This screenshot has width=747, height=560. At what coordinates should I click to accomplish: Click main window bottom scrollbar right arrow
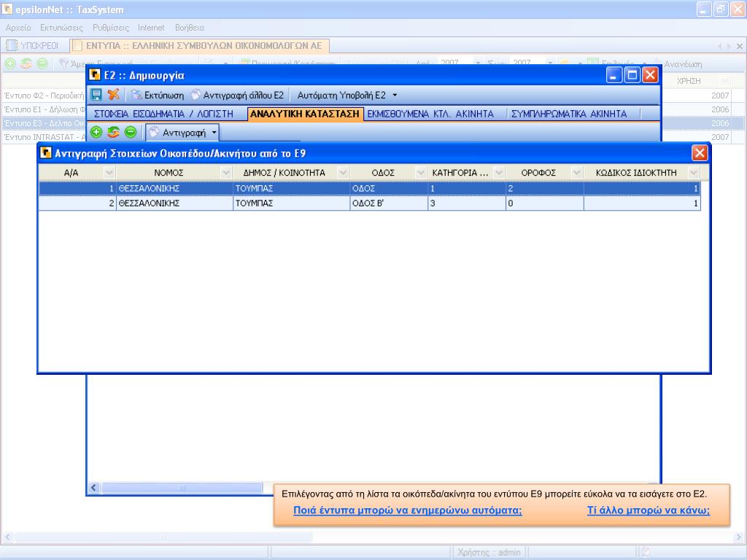click(x=740, y=537)
